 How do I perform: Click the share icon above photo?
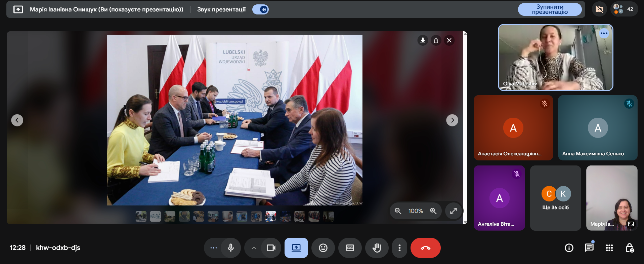click(x=436, y=40)
